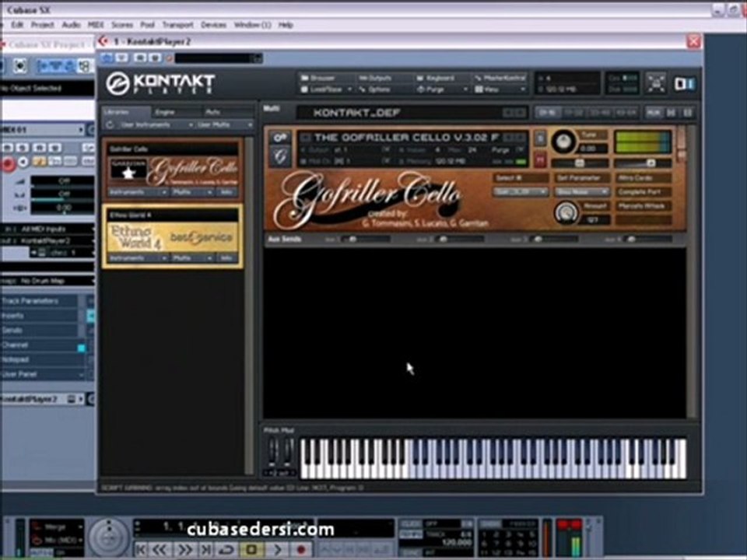The image size is (747, 560).
Task: Click the minimize view icon in Kontakt header
Action: point(656,84)
